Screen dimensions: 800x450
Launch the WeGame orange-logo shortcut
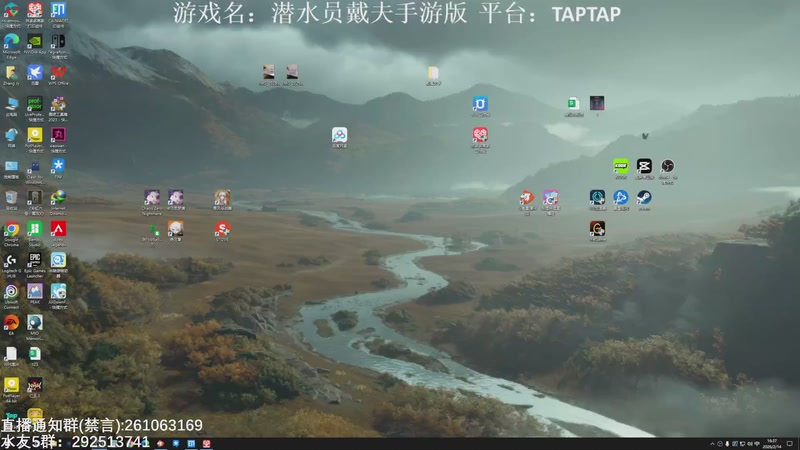(597, 231)
